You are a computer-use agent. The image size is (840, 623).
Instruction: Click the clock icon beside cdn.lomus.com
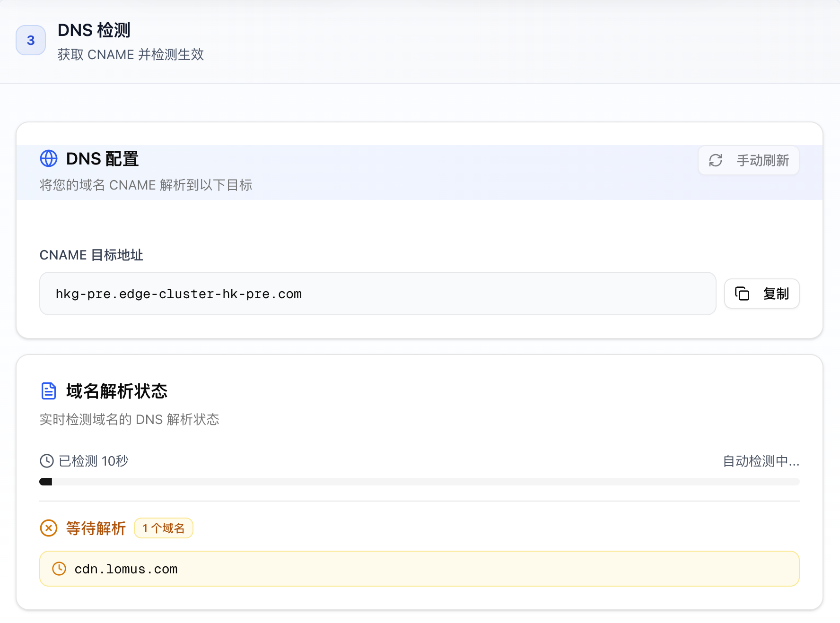59,569
